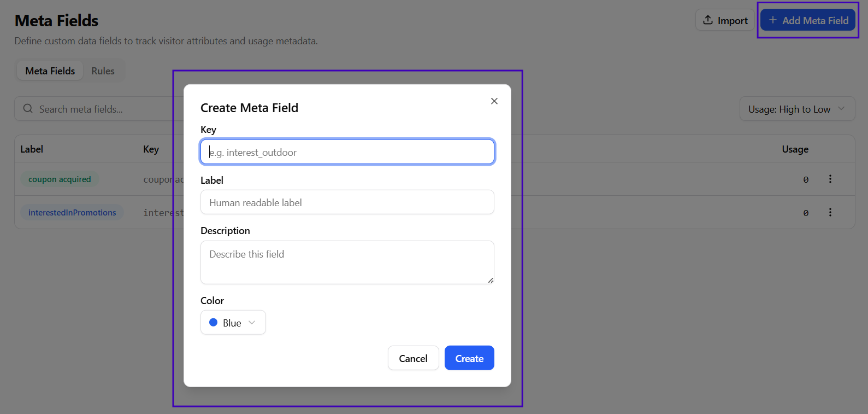Viewport: 868px width, 414px height.
Task: Focus the Label input field
Action: 347,202
